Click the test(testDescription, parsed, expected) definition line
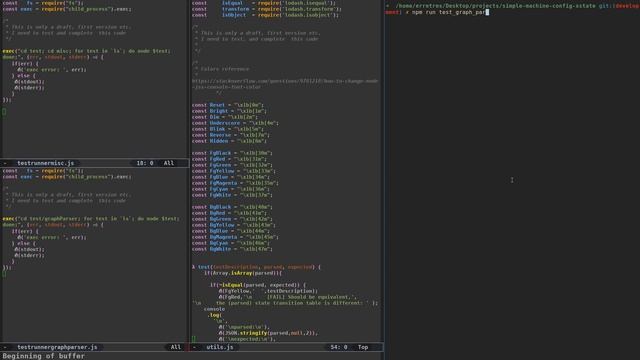640x360 pixels. pyautogui.click(x=256, y=267)
